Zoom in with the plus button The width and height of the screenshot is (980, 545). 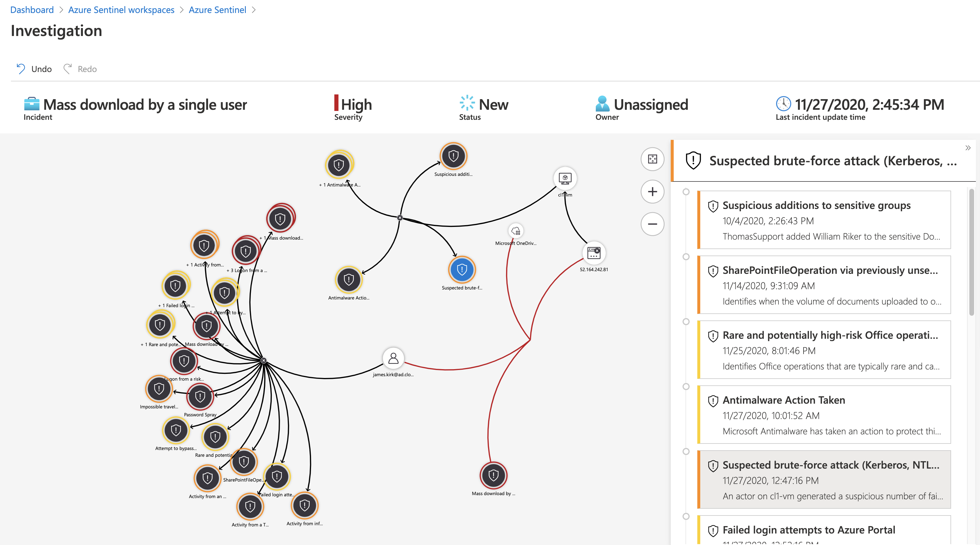pos(652,192)
